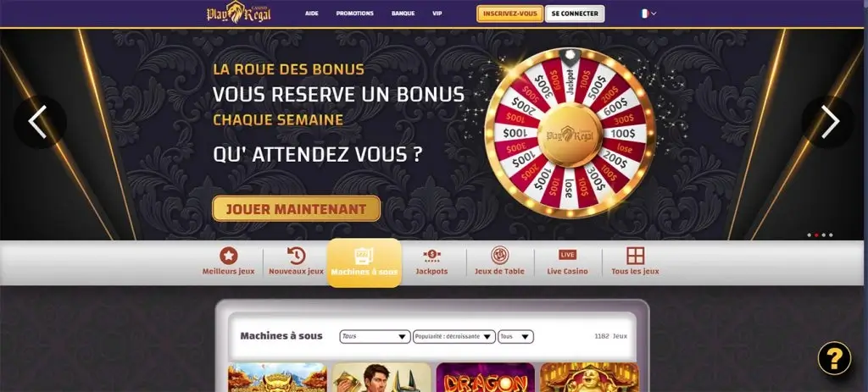Select the Machines à sous tab
This screenshot has width=868, height=392.
pyautogui.click(x=364, y=262)
